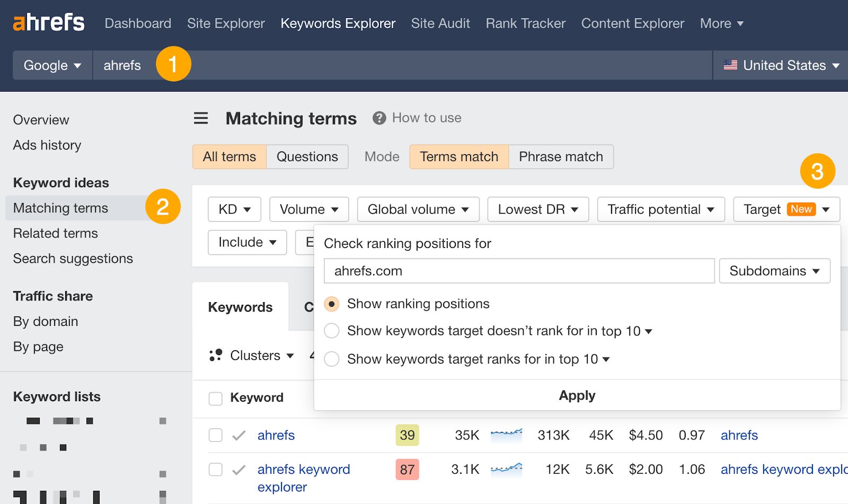Click the United States flag icon

[730, 65]
